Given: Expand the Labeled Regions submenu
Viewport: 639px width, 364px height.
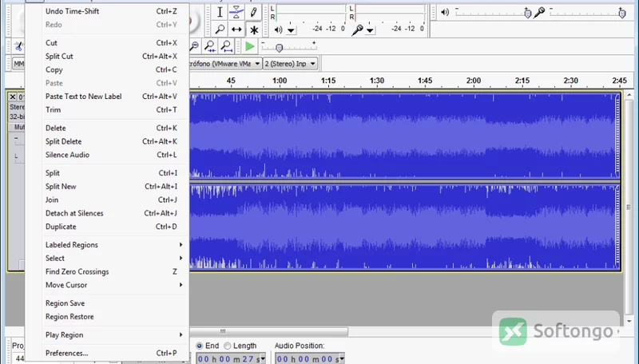Looking at the screenshot, I should 116,245.
